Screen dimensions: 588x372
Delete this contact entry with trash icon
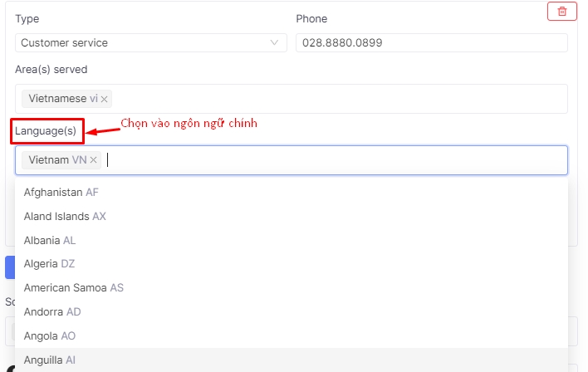pyautogui.click(x=561, y=12)
